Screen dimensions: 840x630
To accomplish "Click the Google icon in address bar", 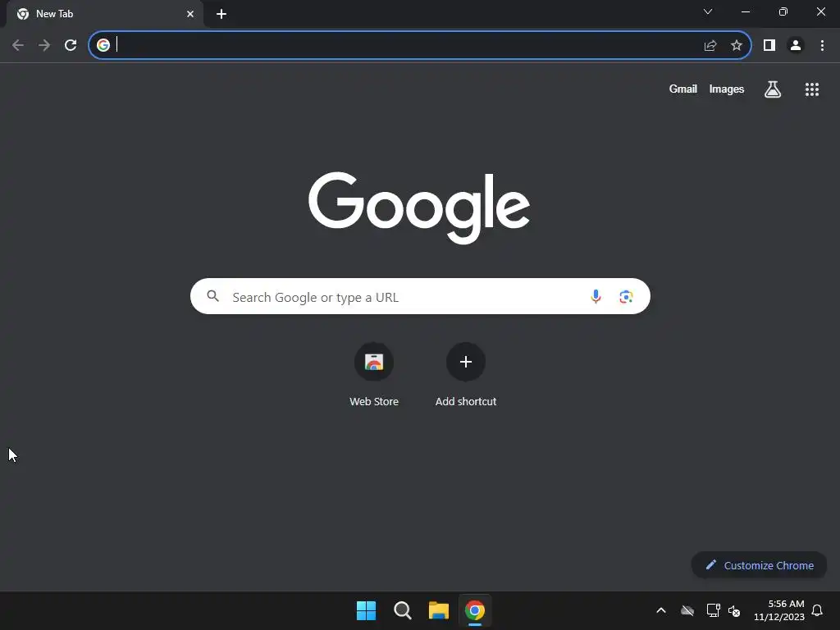I will [103, 45].
